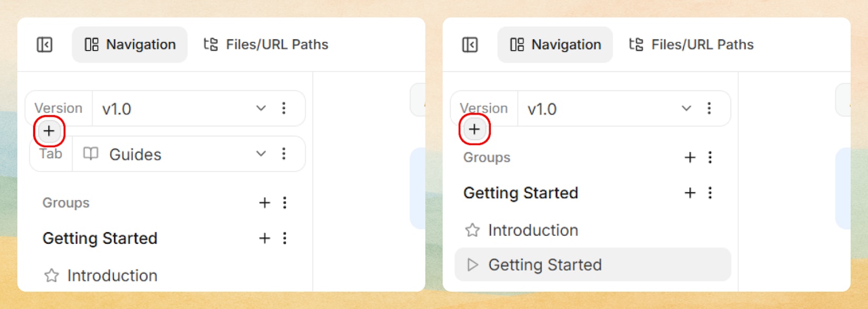Open the Files/URL Paths tab in the right panel

(691, 45)
